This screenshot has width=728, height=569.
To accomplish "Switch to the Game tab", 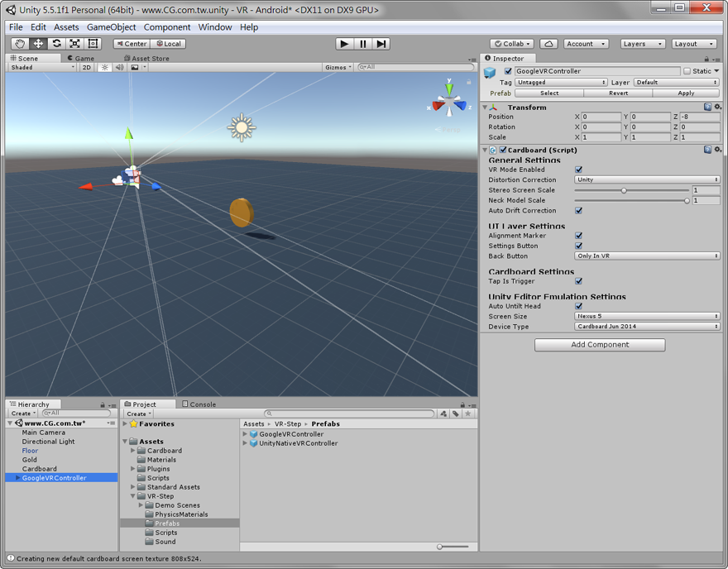I will (x=81, y=59).
